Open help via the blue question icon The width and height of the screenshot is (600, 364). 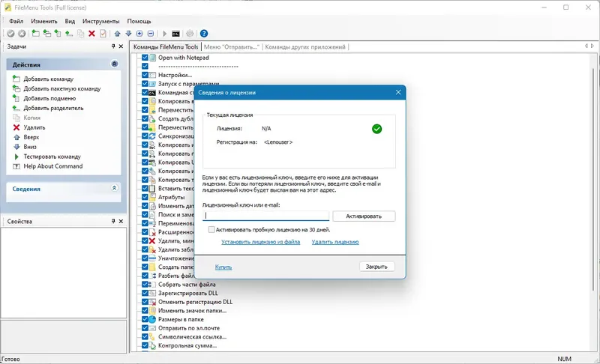point(204,34)
